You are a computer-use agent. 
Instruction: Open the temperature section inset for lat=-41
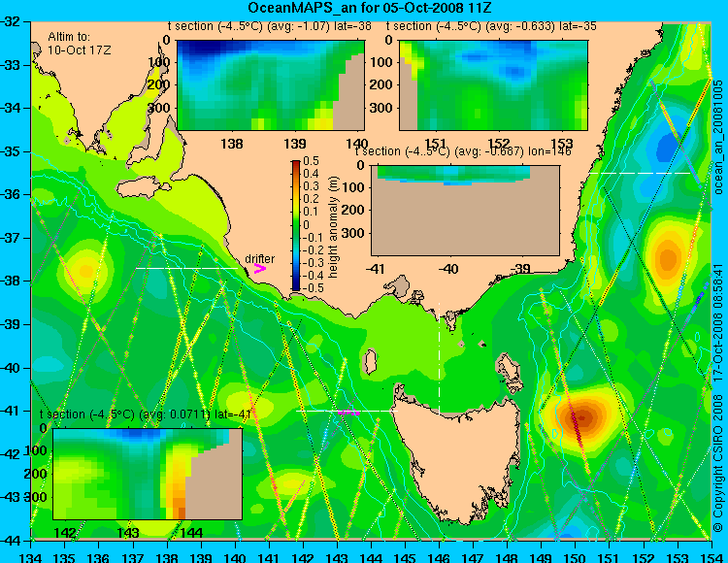pos(148,474)
